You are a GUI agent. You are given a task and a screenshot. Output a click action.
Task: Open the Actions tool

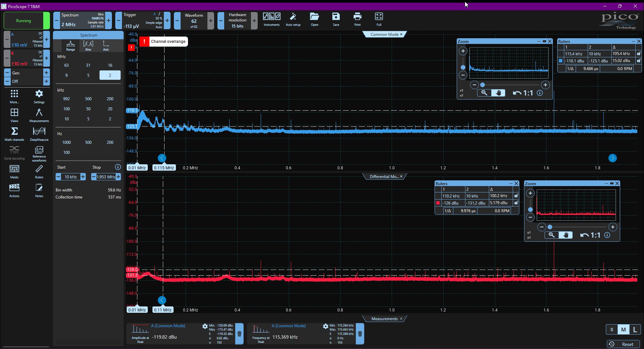[x=14, y=190]
